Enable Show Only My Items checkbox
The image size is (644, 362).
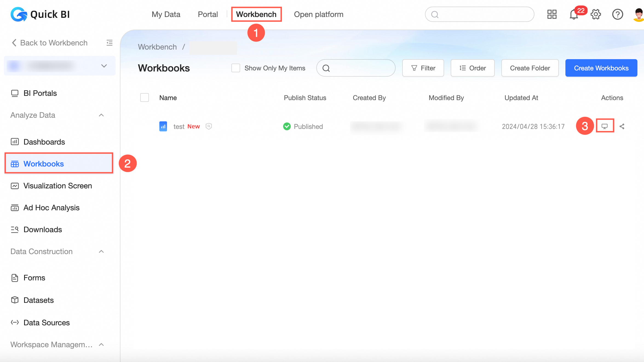tap(235, 68)
